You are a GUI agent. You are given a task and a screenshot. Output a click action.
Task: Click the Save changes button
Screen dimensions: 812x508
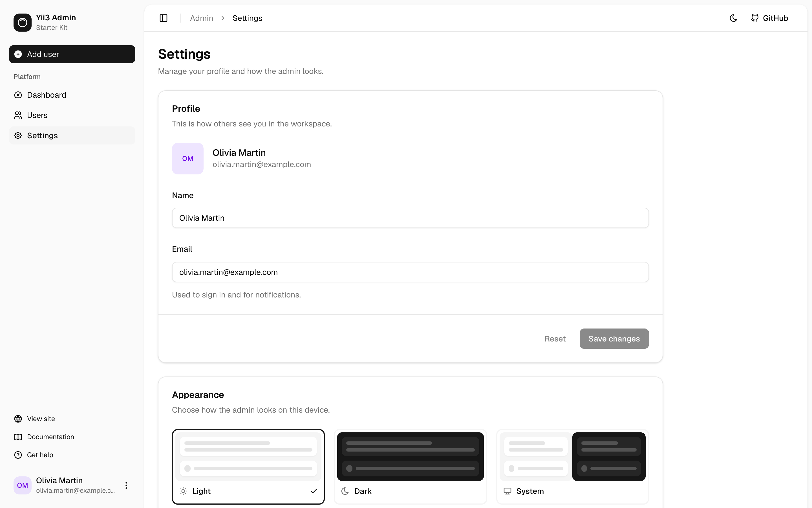614,339
